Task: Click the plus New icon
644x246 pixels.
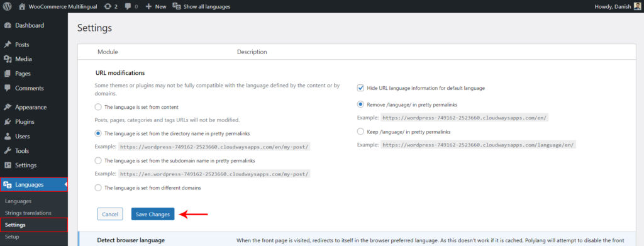Action: (x=148, y=6)
